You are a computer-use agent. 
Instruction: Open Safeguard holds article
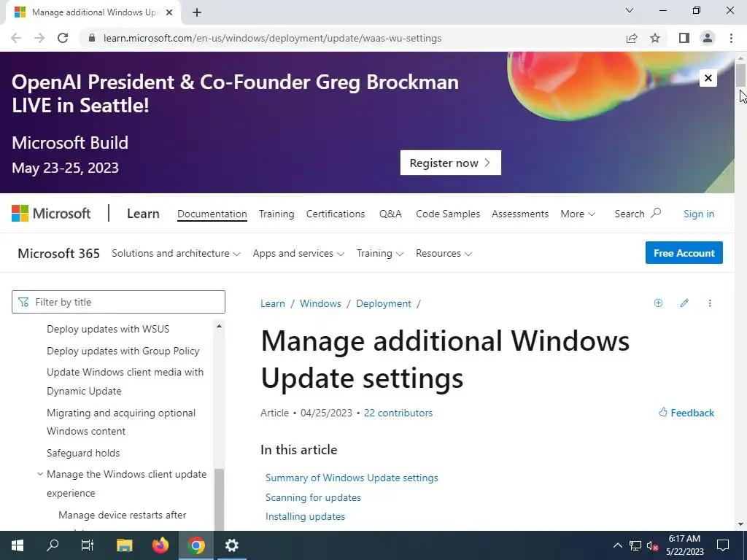pyautogui.click(x=83, y=453)
